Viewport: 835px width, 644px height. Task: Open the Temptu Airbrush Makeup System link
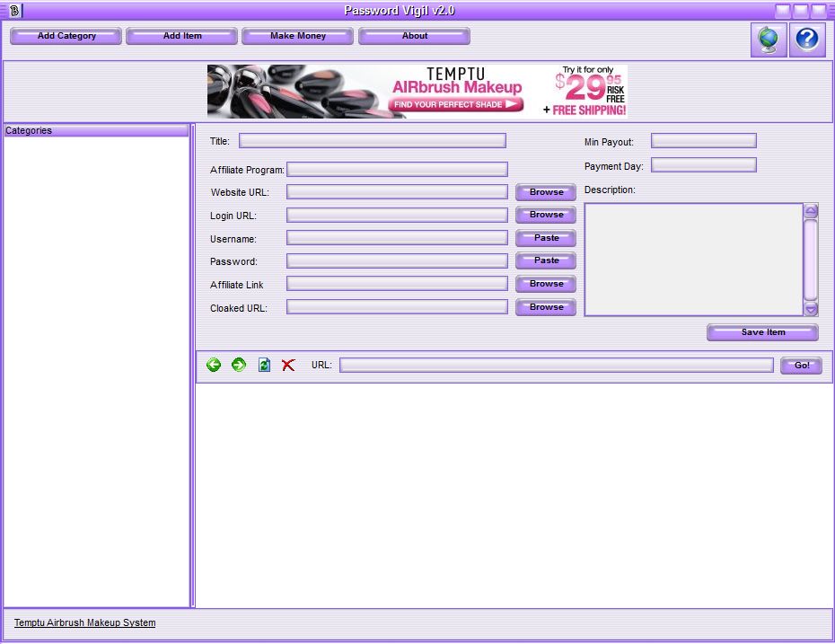coord(84,622)
